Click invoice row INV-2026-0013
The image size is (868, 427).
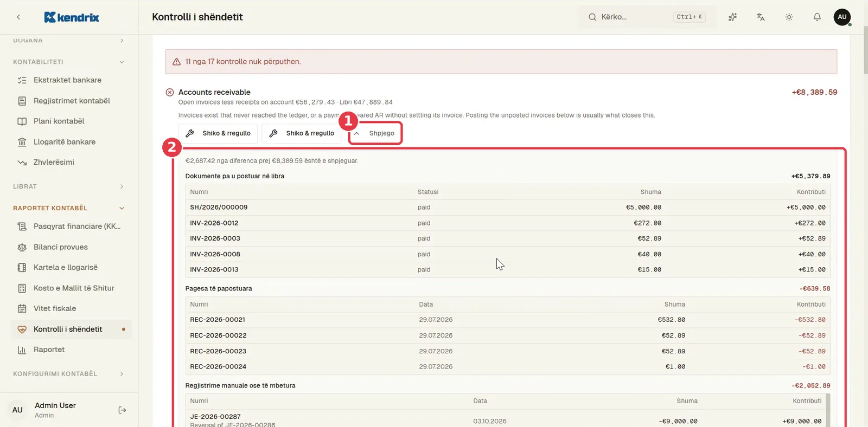coord(508,270)
